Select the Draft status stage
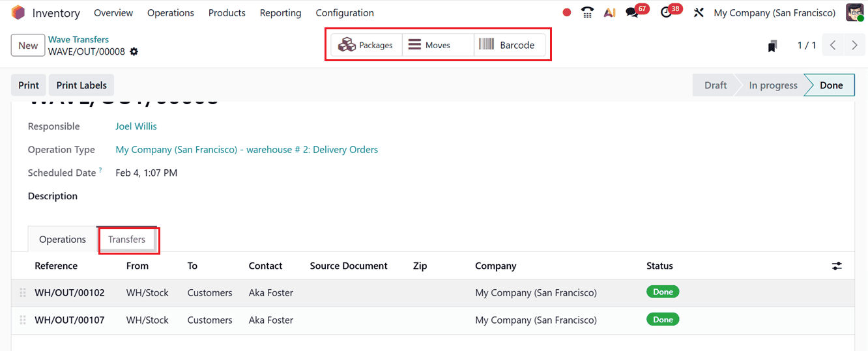 point(715,85)
